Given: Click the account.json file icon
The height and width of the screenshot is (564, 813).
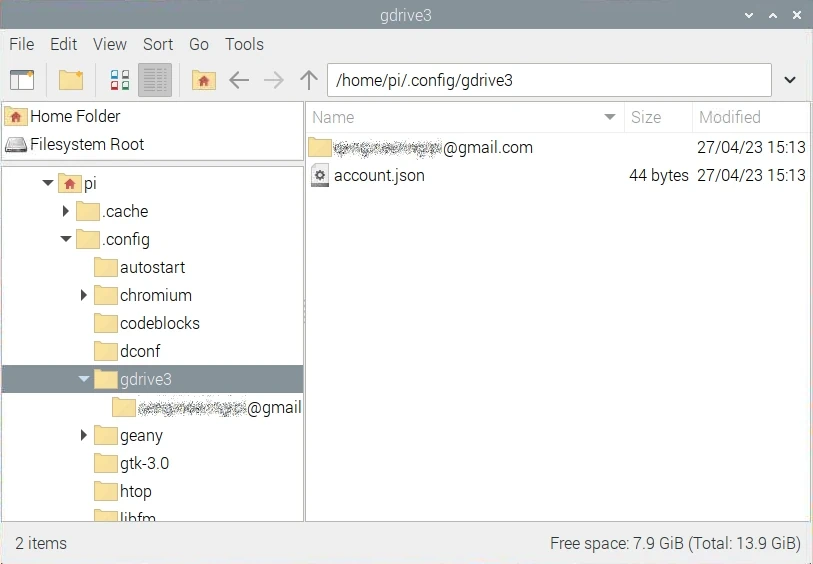Looking at the screenshot, I should pyautogui.click(x=320, y=175).
